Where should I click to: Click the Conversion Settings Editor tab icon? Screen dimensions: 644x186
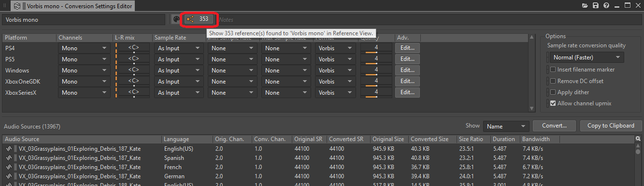point(17,6)
